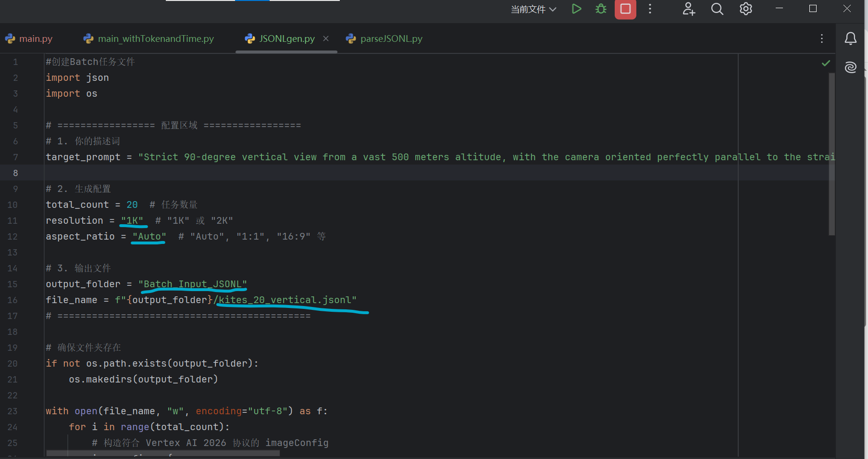Click the "Batch_Input_JSONL" output folder string
The width and height of the screenshot is (868, 459).
[x=193, y=284]
